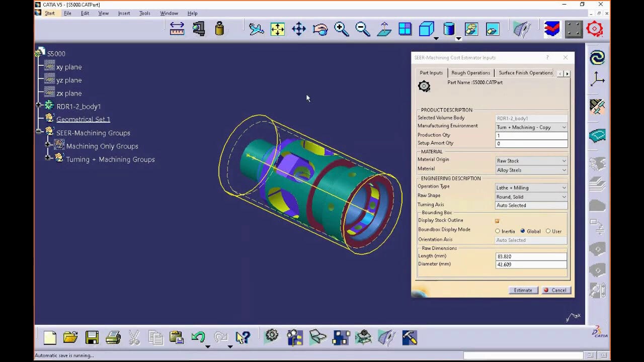Choose the User boundbox display mode
This screenshot has width=644, height=362.
[548, 231]
